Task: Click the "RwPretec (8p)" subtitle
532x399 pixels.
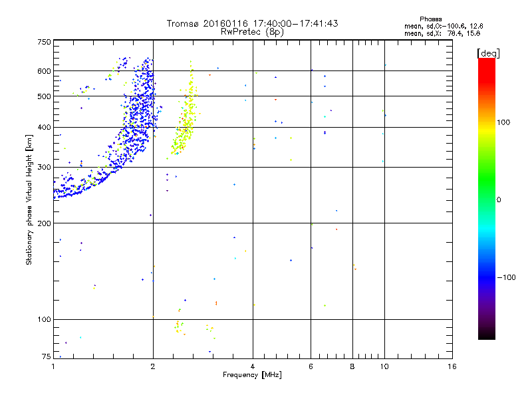Action: click(252, 32)
